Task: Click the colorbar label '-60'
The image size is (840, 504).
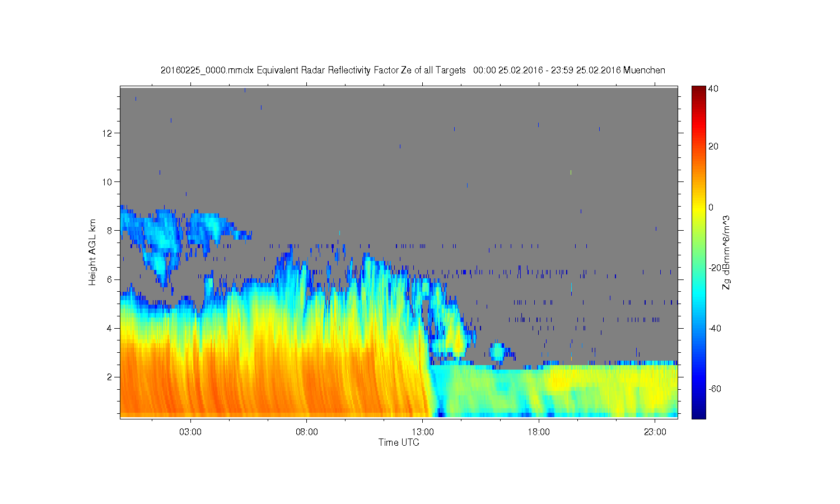Action: (715, 389)
